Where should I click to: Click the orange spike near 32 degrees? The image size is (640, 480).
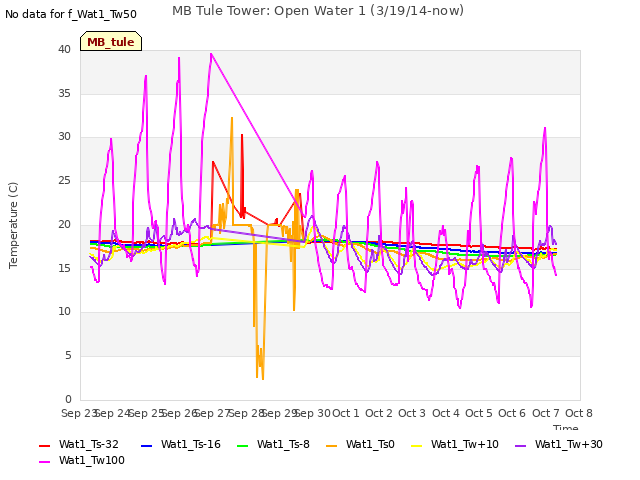click(x=232, y=118)
